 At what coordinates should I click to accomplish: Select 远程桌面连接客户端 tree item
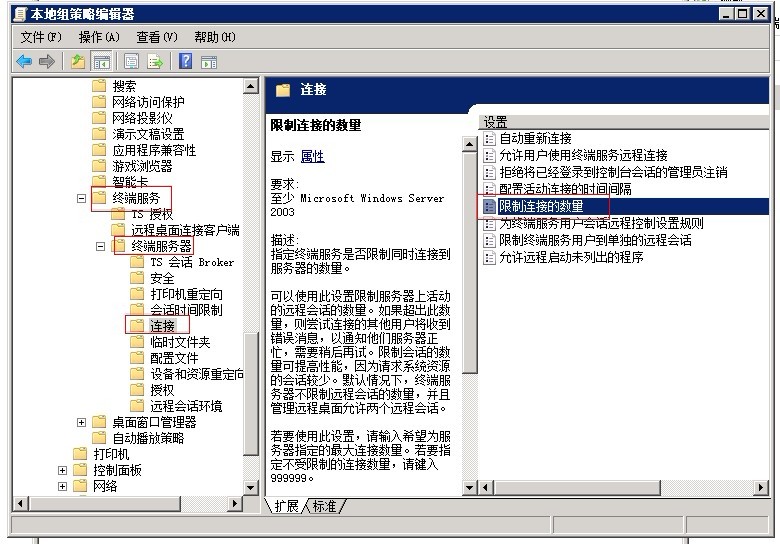coord(185,230)
